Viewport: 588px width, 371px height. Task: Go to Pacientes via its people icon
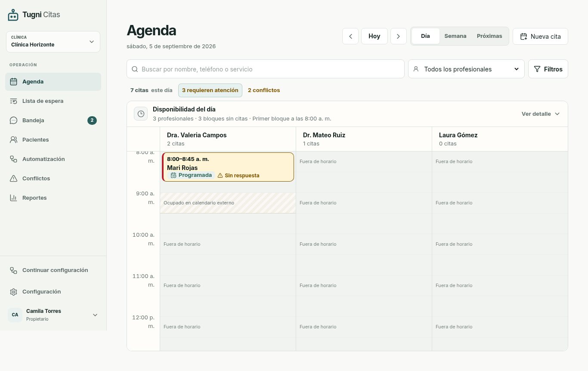pyautogui.click(x=13, y=140)
